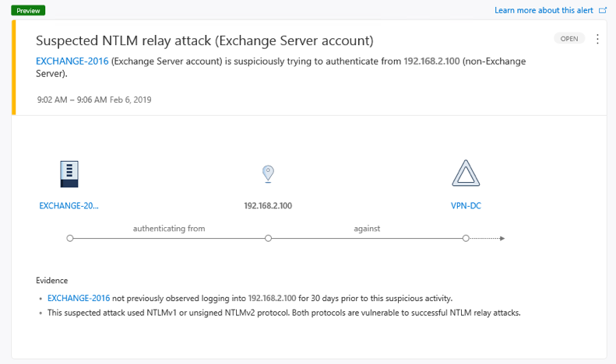Open the truncated EXCHANGE-20... entity link
Screen dimensions: 616x364
click(x=69, y=205)
